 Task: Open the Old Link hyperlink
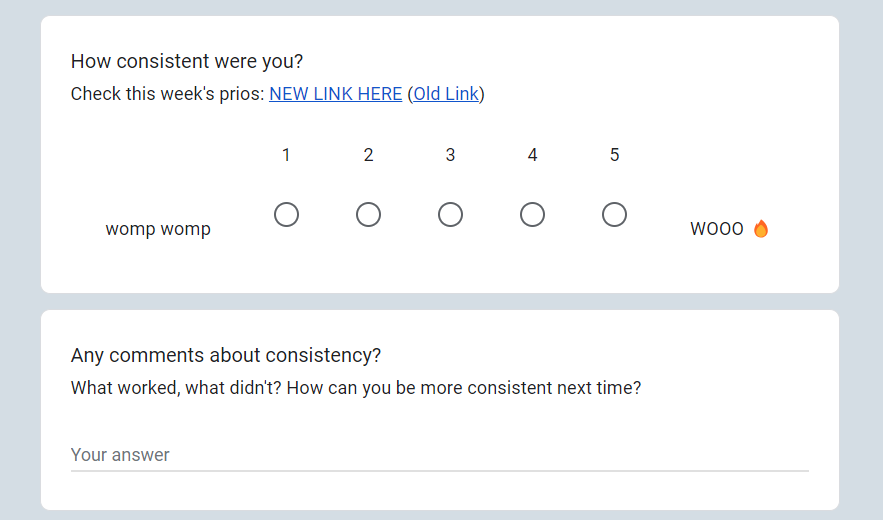click(446, 94)
